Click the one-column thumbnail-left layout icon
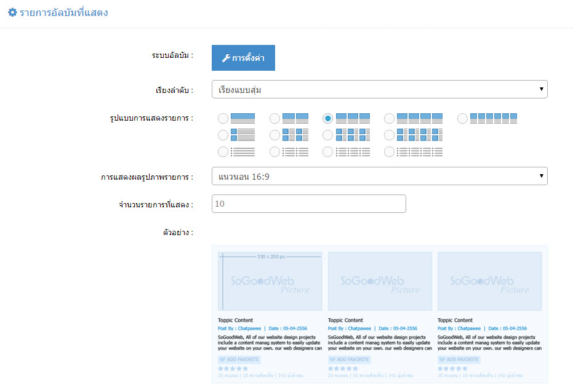The height and width of the screenshot is (392, 573). pos(242,135)
